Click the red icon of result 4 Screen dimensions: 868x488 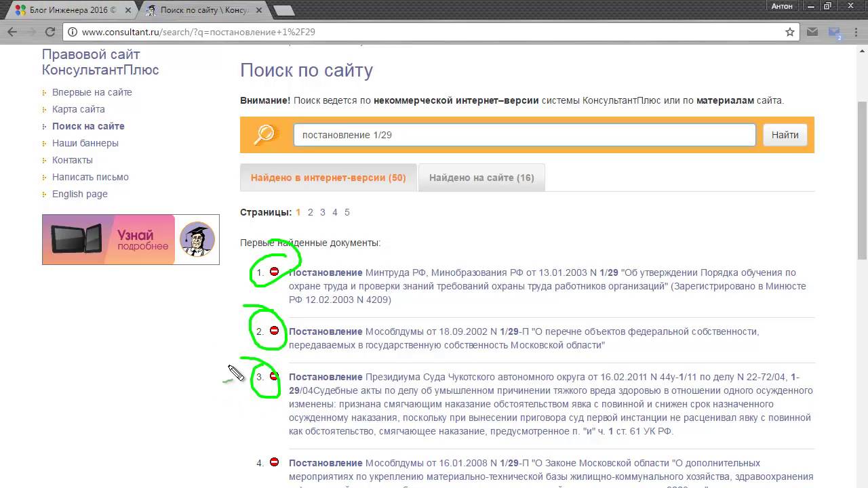pyautogui.click(x=274, y=462)
